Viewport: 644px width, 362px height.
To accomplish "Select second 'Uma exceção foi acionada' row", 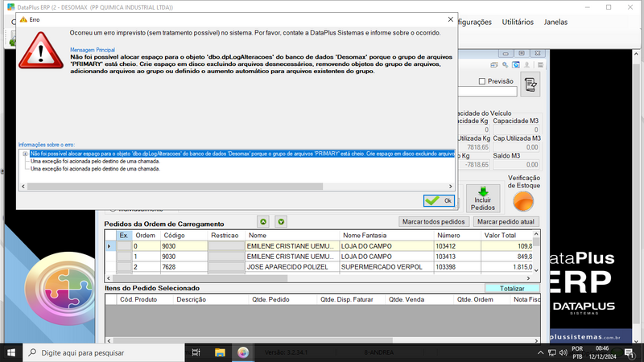I will pyautogui.click(x=95, y=169).
